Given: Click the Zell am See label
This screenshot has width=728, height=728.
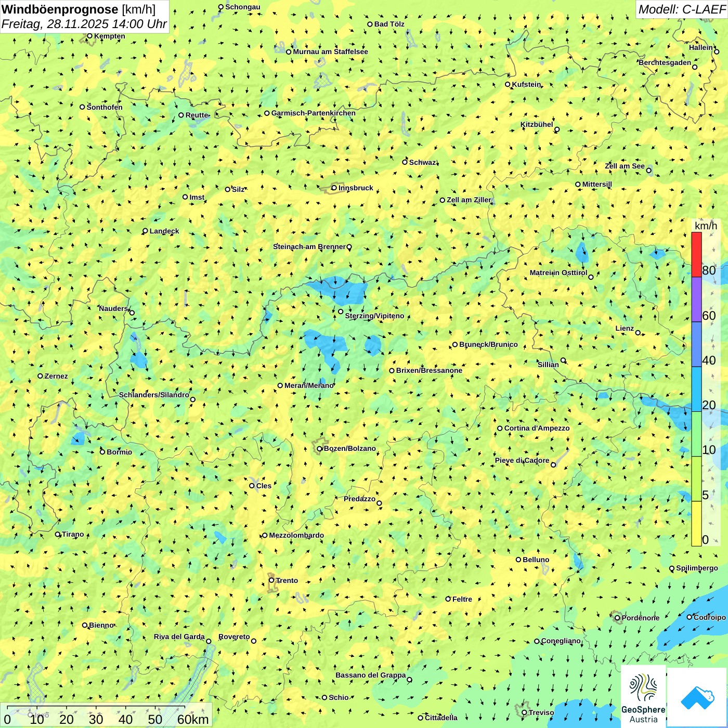Looking at the screenshot, I should 625,166.
